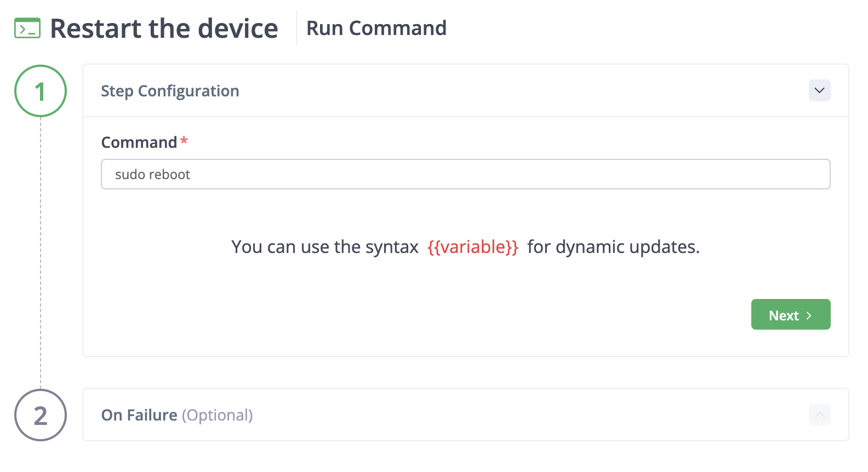Click the (Optional) label text
This screenshot has height=472, width=868.
218,415
